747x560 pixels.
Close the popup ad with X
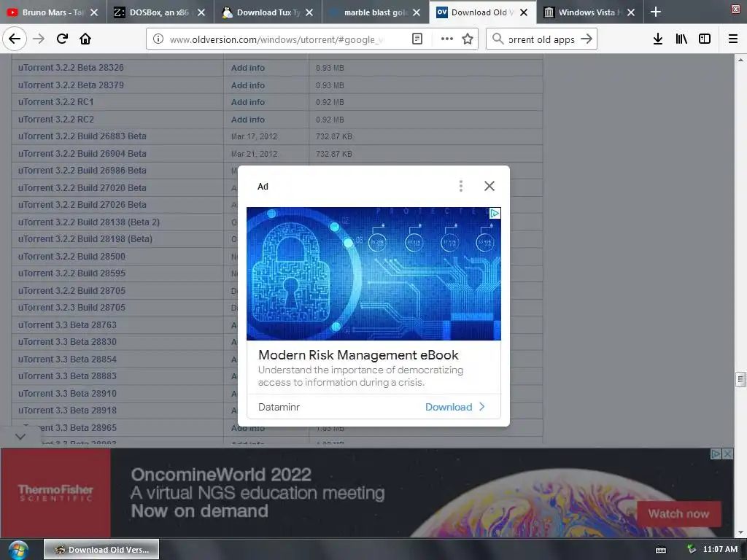(x=489, y=186)
